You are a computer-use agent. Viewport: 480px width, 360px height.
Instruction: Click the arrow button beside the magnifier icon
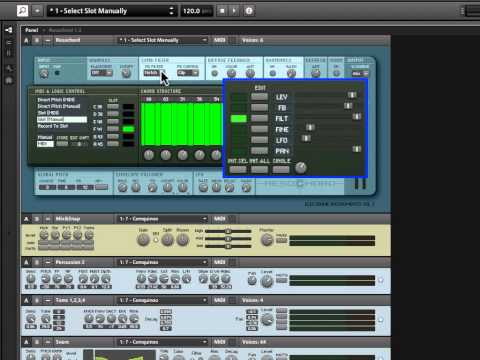tap(37, 11)
